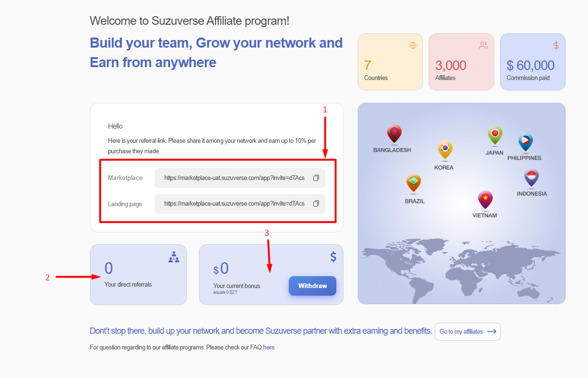Image resolution: width=588 pixels, height=378 pixels.
Task: Select the Vietnam map pin
Action: (x=485, y=199)
